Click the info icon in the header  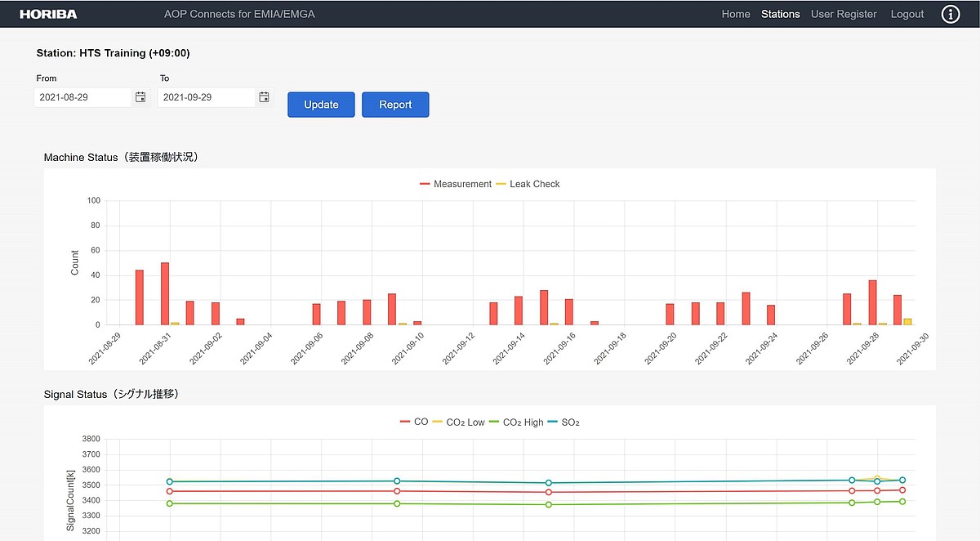coord(951,14)
